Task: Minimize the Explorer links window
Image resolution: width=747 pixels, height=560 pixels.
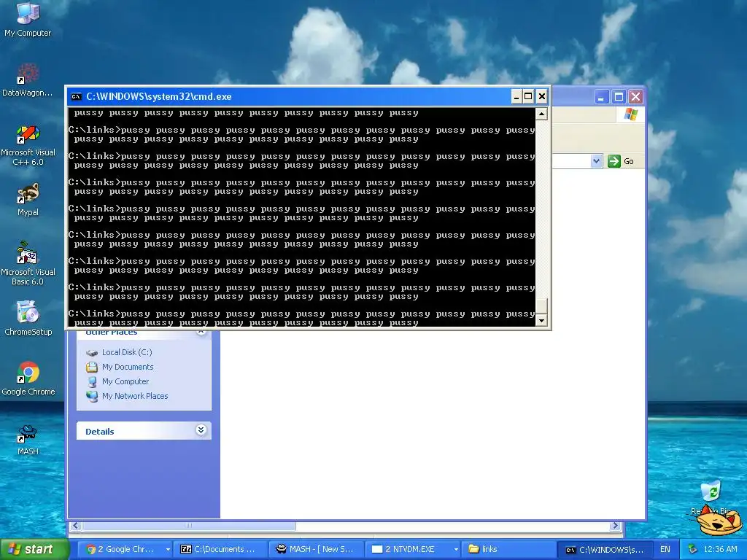Action: point(601,97)
